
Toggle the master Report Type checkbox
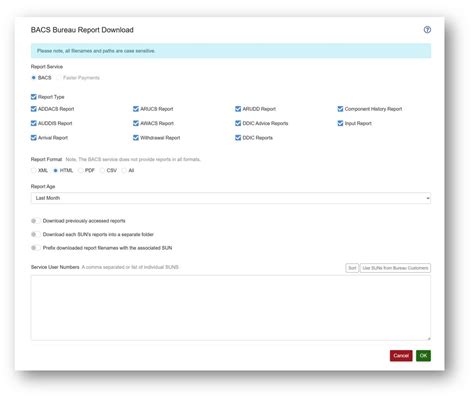(34, 97)
